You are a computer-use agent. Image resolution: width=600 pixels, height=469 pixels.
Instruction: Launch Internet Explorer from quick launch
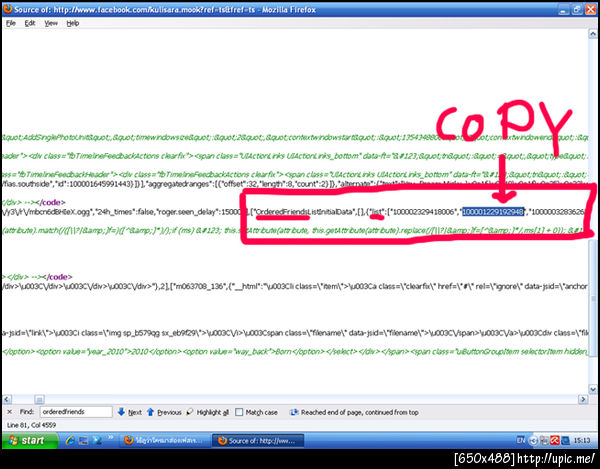tap(70, 440)
